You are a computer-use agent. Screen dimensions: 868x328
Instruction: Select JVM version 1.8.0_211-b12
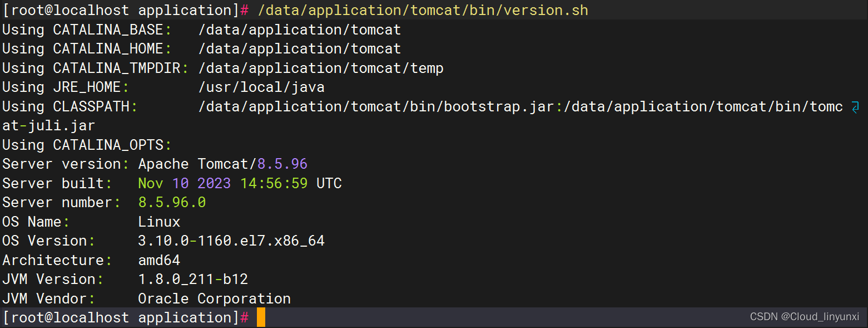click(193, 280)
